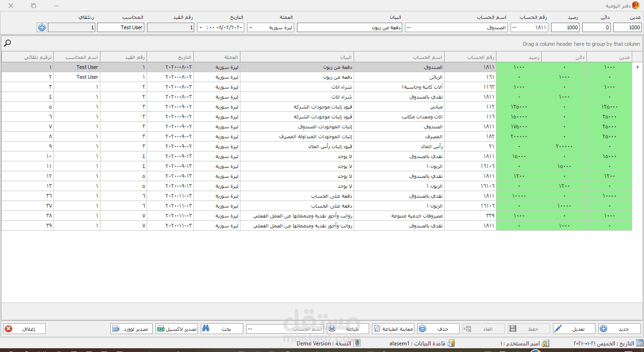This screenshot has height=352, width=644.
Task: Open the العملة currency dropdown
Action: (250, 28)
